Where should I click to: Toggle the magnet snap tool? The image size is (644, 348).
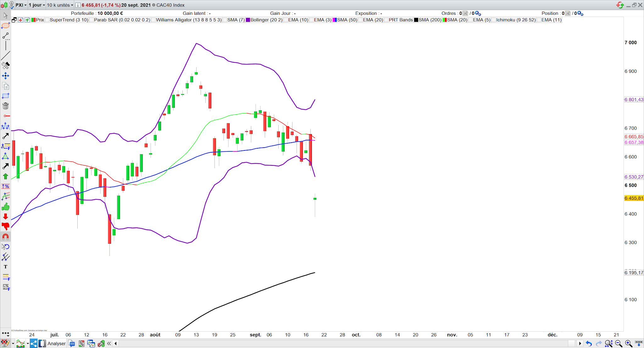[5, 237]
